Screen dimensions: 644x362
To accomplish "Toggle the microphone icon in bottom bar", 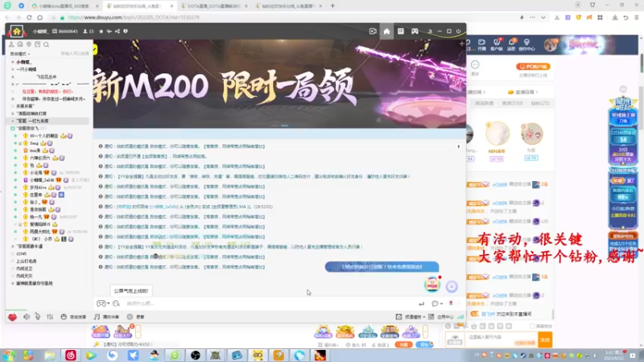I will [38, 316].
